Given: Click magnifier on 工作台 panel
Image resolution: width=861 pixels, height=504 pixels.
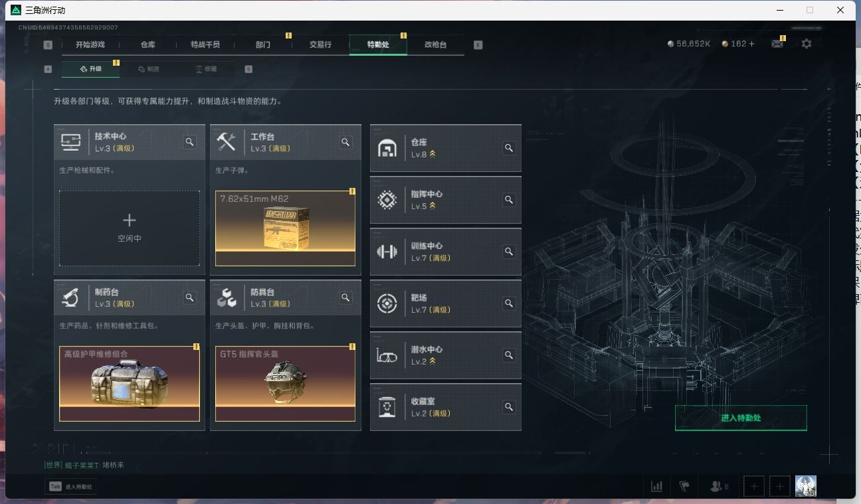Looking at the screenshot, I should (x=345, y=142).
